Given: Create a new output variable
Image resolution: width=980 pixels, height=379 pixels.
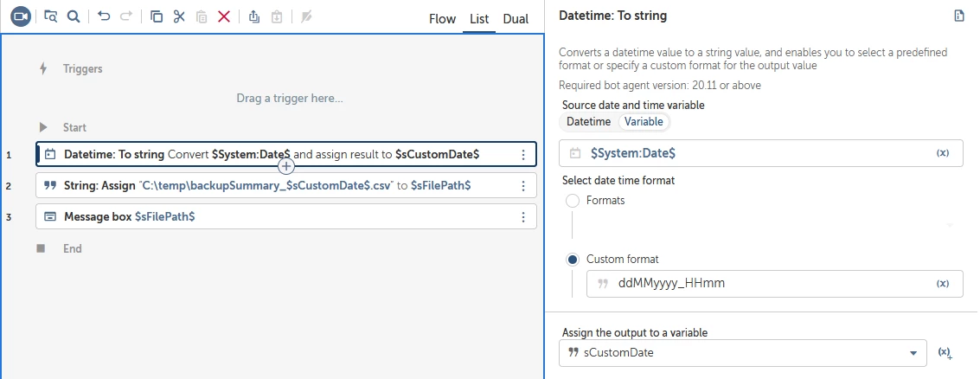Looking at the screenshot, I should click(x=945, y=353).
